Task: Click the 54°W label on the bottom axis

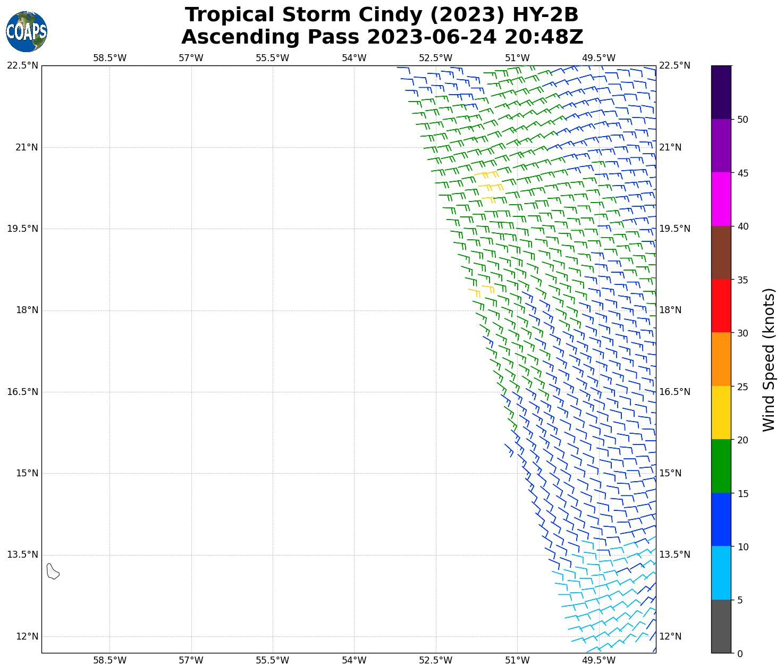Action: [x=354, y=660]
